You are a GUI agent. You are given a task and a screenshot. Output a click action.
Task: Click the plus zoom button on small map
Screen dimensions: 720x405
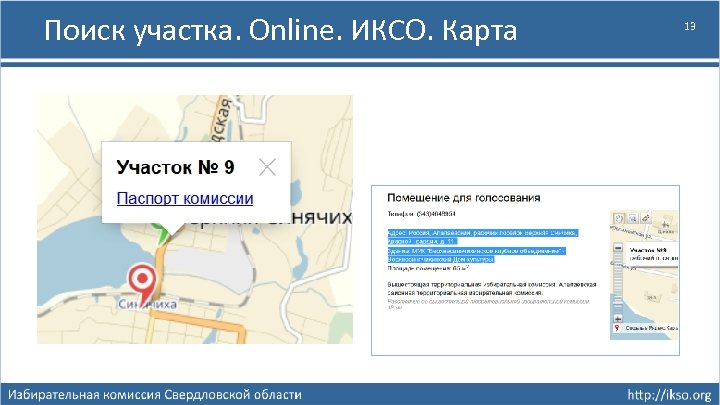pyautogui.click(x=618, y=319)
